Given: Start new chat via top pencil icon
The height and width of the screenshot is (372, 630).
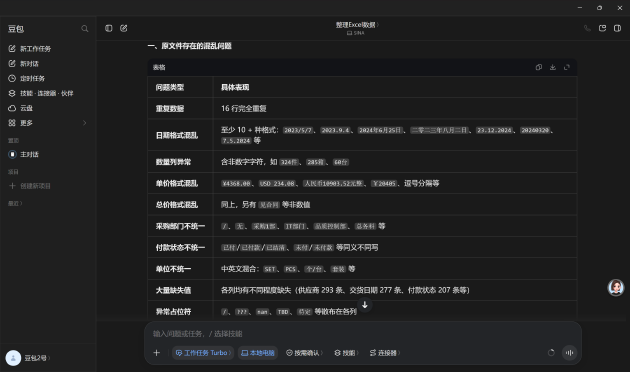Looking at the screenshot, I should (x=124, y=28).
